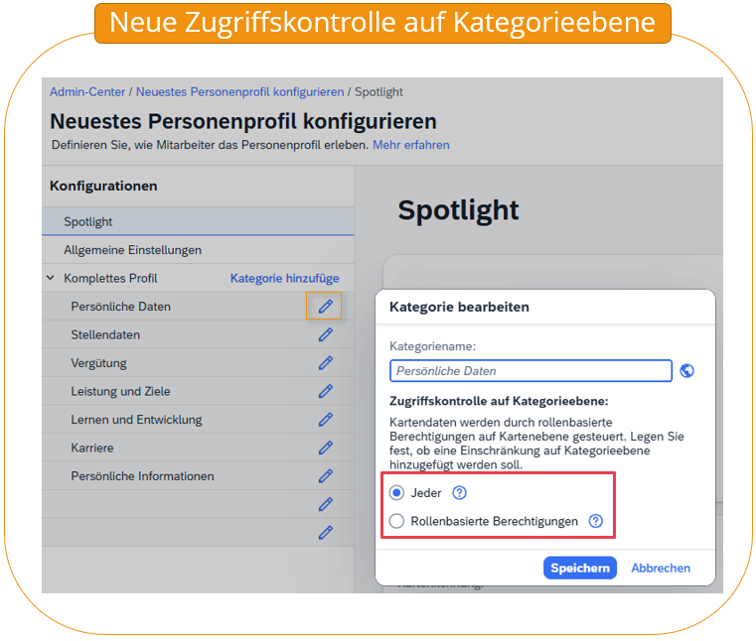Collapse the Komplettes Profil section
Image resolution: width=756 pixels, height=641 pixels.
50,278
